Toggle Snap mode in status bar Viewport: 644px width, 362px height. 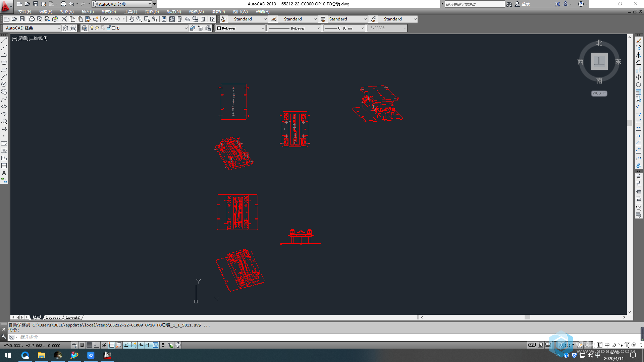82,345
